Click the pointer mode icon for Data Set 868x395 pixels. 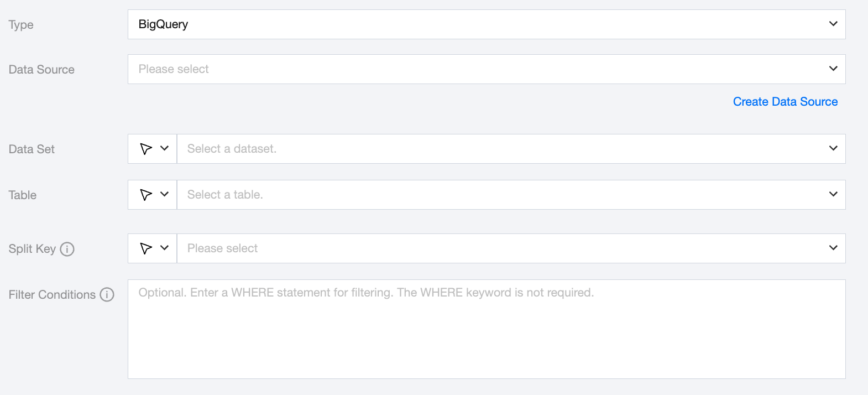click(146, 149)
